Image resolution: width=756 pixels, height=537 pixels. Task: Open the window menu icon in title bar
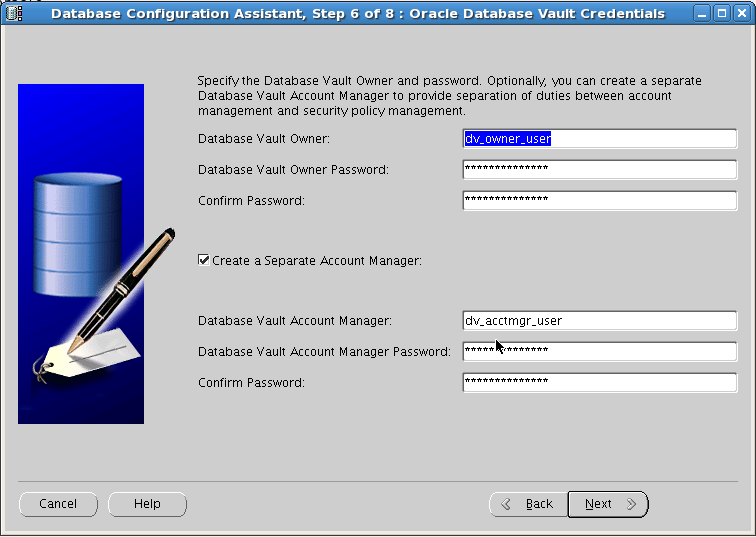coord(14,13)
